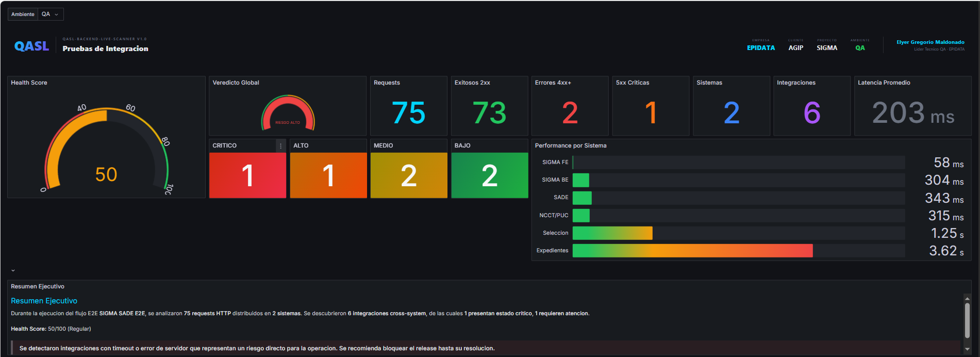Click the Requests value 75

408,113
